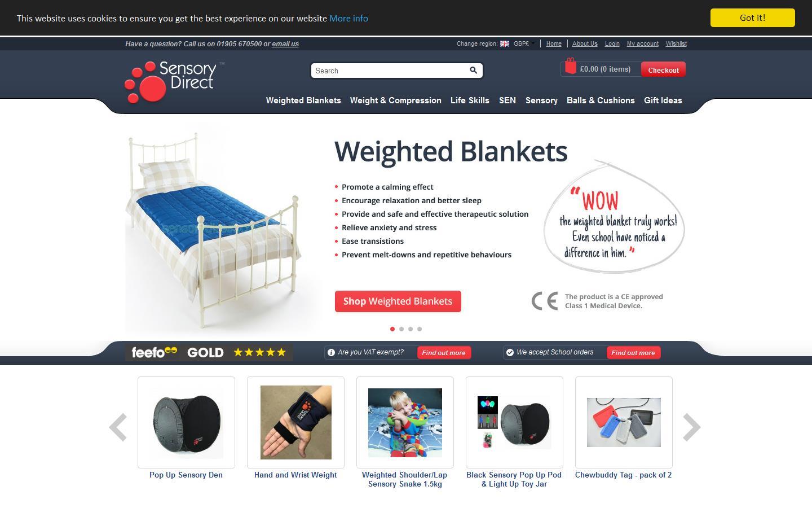Click the carousel next arrow
Screen dimensions: 812x508
click(x=692, y=427)
